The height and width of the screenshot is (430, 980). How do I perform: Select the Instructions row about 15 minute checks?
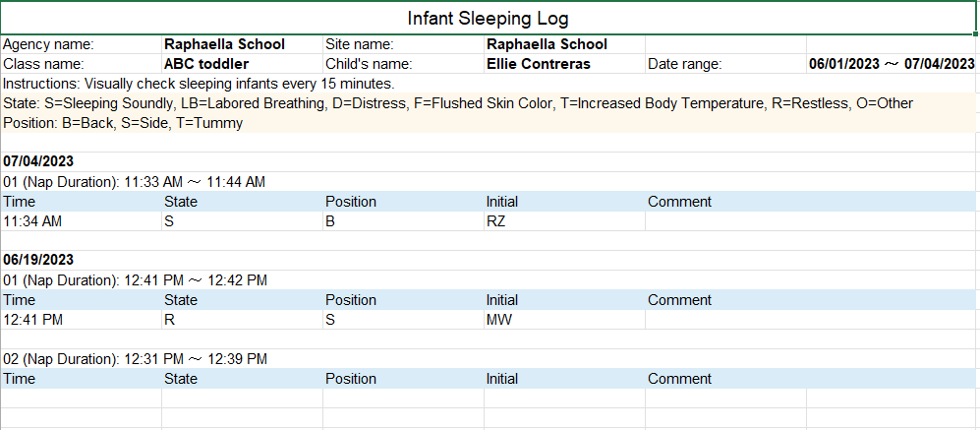point(199,84)
